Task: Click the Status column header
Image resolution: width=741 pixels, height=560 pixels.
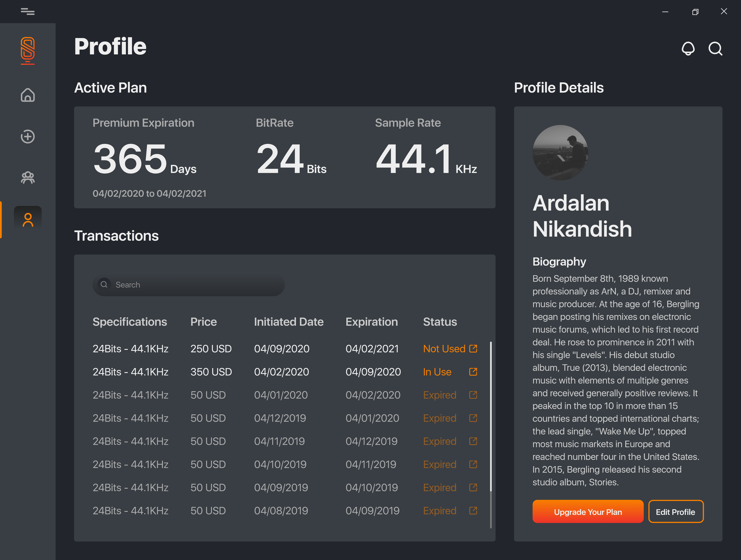Action: tap(440, 322)
